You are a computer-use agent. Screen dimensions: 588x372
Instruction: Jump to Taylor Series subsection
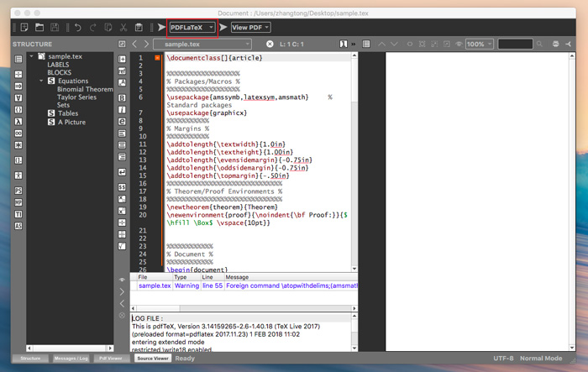(77, 97)
